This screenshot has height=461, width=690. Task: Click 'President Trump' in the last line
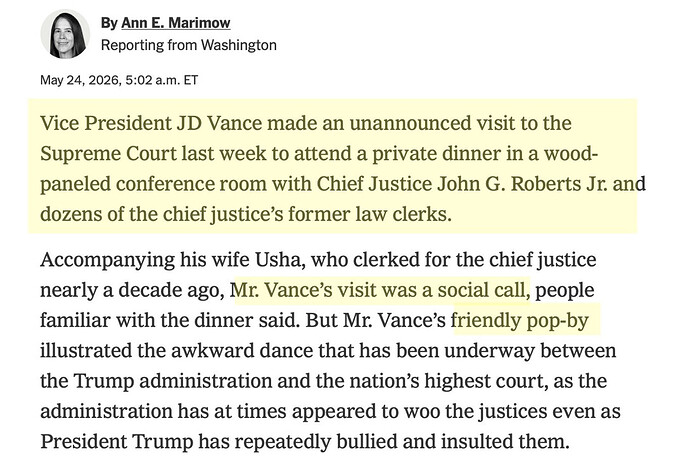point(116,441)
